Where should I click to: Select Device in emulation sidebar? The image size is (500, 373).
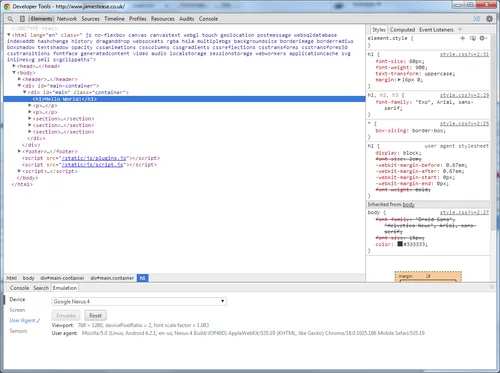click(17, 299)
